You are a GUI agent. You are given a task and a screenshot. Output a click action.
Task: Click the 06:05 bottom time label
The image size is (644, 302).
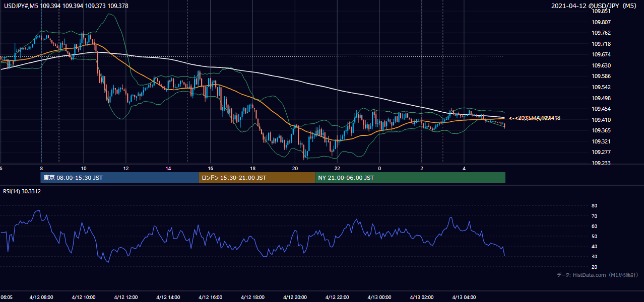(7, 297)
